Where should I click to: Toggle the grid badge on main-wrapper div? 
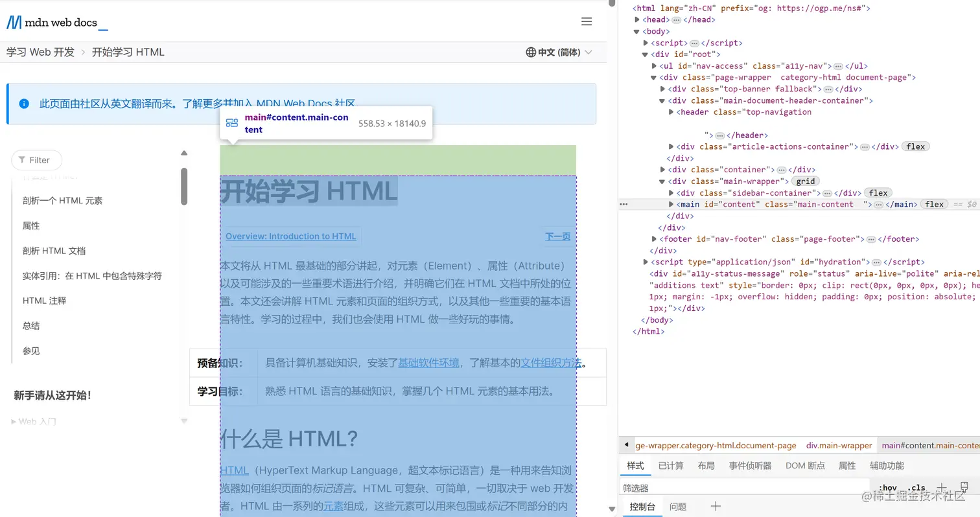click(x=806, y=181)
